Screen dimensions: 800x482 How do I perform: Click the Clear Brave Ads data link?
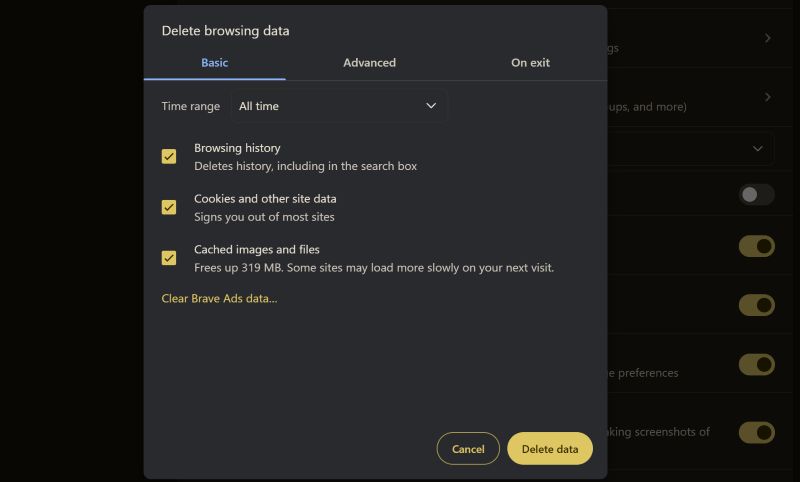[x=219, y=298]
